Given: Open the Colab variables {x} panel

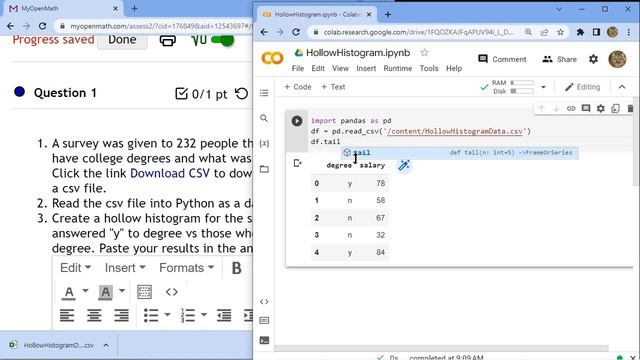Looking at the screenshot, I should (264, 143).
